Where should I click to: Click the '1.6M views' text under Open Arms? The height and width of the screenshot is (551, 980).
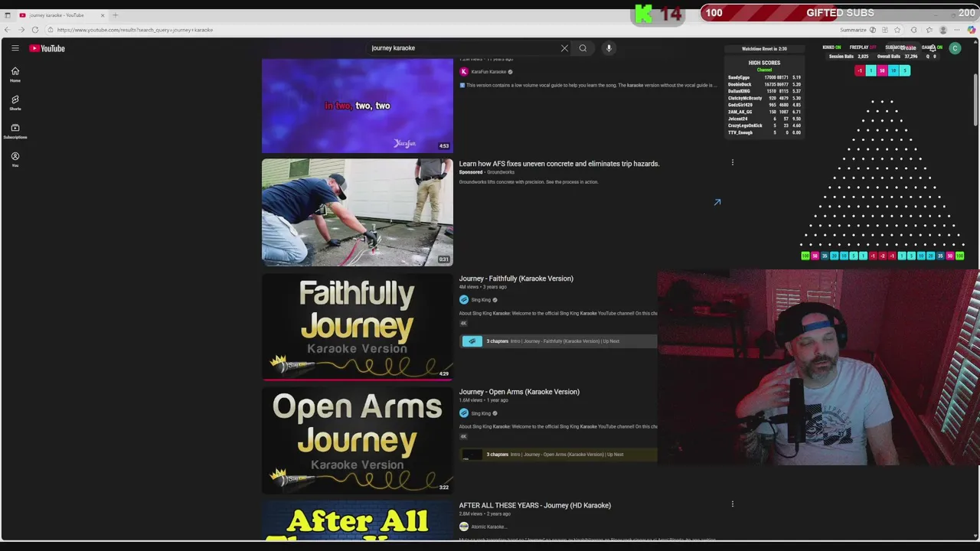[470, 400]
